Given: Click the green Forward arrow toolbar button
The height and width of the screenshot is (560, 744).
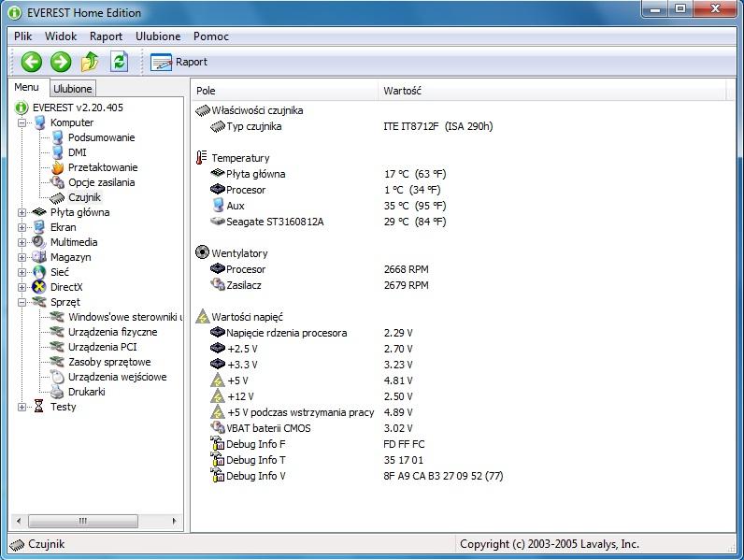Looking at the screenshot, I should click(x=61, y=62).
